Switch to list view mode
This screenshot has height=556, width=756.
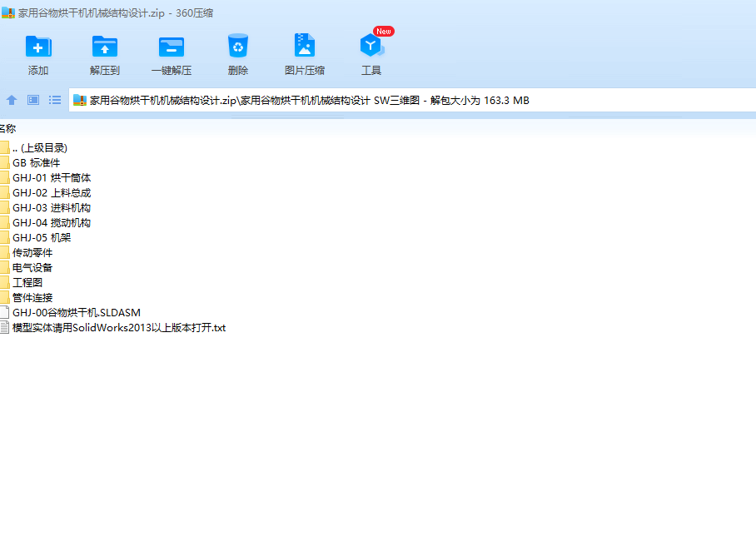(55, 100)
